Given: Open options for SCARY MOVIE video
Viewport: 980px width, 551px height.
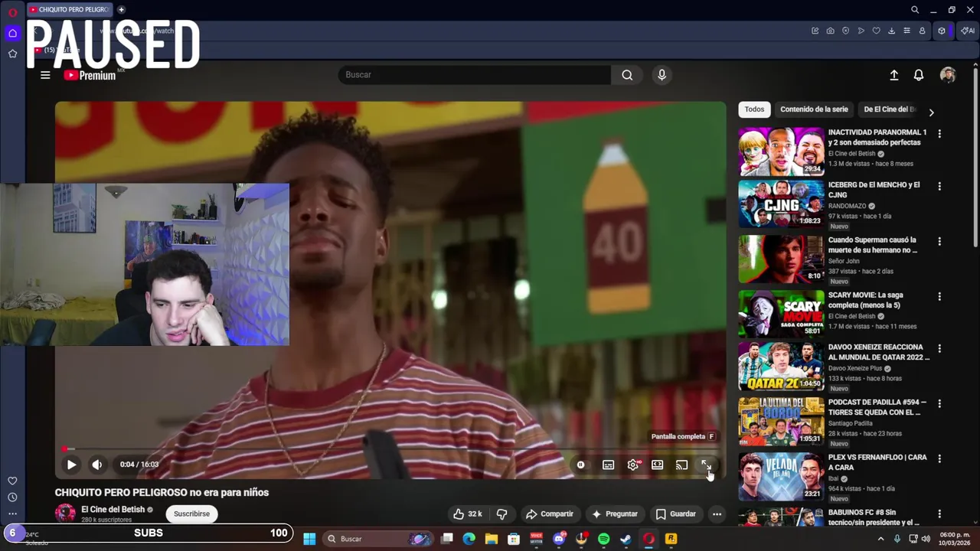Looking at the screenshot, I should click(x=939, y=296).
